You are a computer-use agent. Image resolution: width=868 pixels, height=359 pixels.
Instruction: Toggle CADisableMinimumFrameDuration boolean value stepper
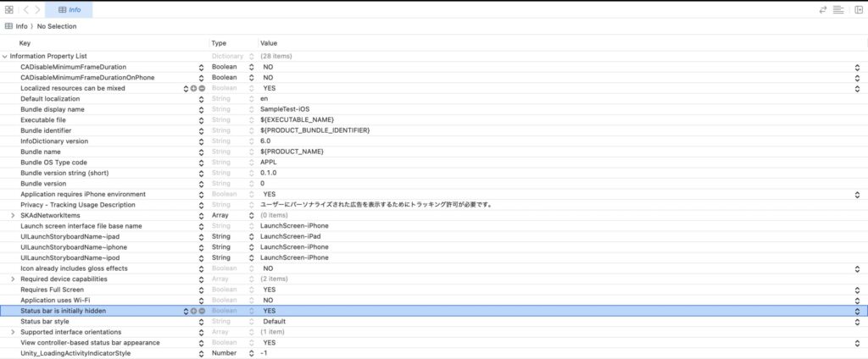pos(860,67)
